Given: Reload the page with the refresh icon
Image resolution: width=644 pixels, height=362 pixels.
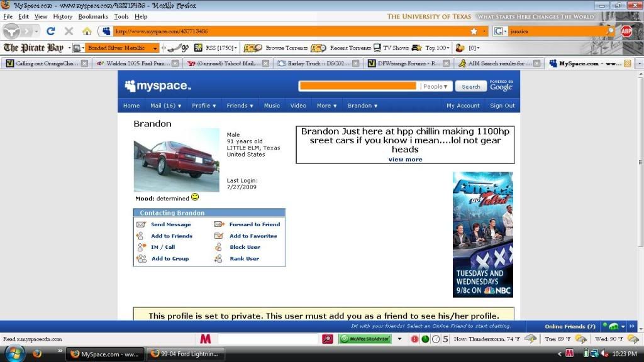Looking at the screenshot, I should (x=51, y=31).
